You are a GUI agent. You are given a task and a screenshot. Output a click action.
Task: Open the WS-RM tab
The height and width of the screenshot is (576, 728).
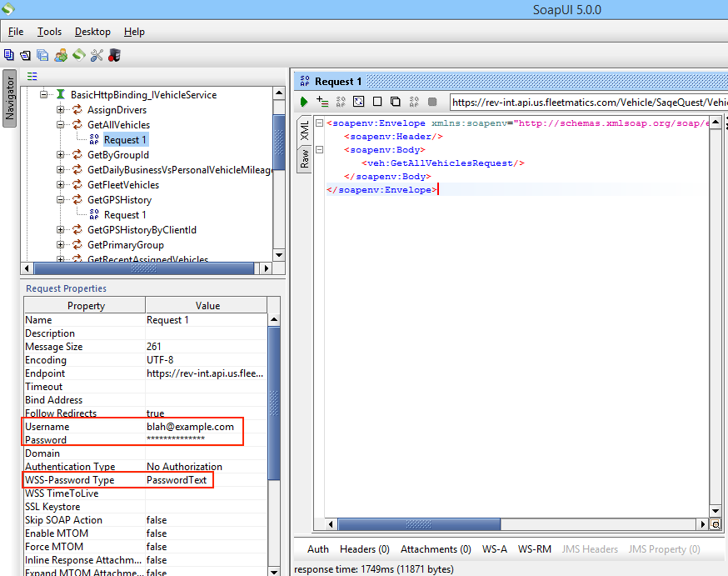coord(535,549)
